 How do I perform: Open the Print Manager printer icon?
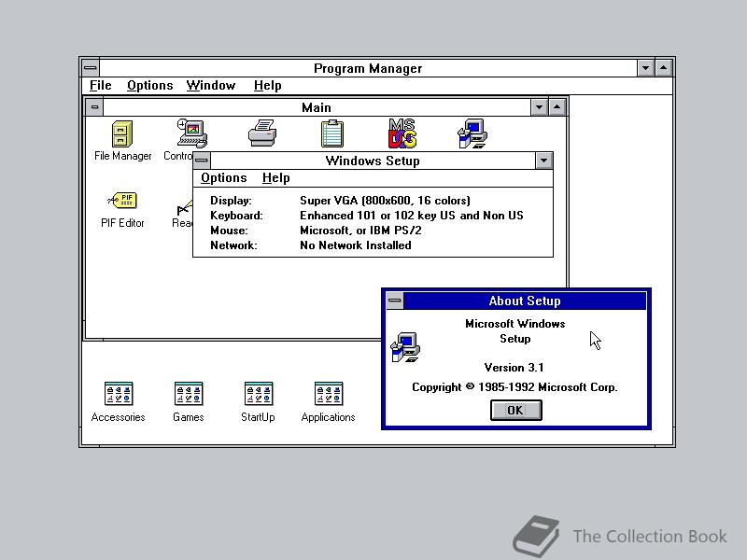click(262, 133)
